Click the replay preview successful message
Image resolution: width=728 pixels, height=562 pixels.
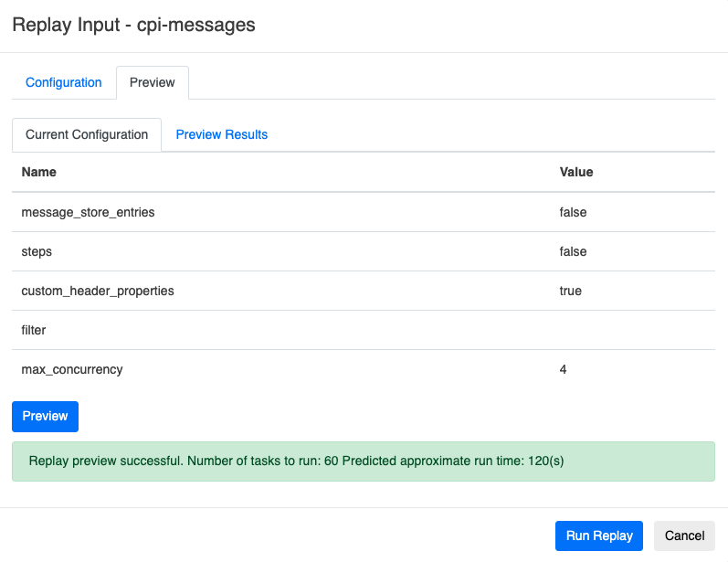pyautogui.click(x=297, y=461)
